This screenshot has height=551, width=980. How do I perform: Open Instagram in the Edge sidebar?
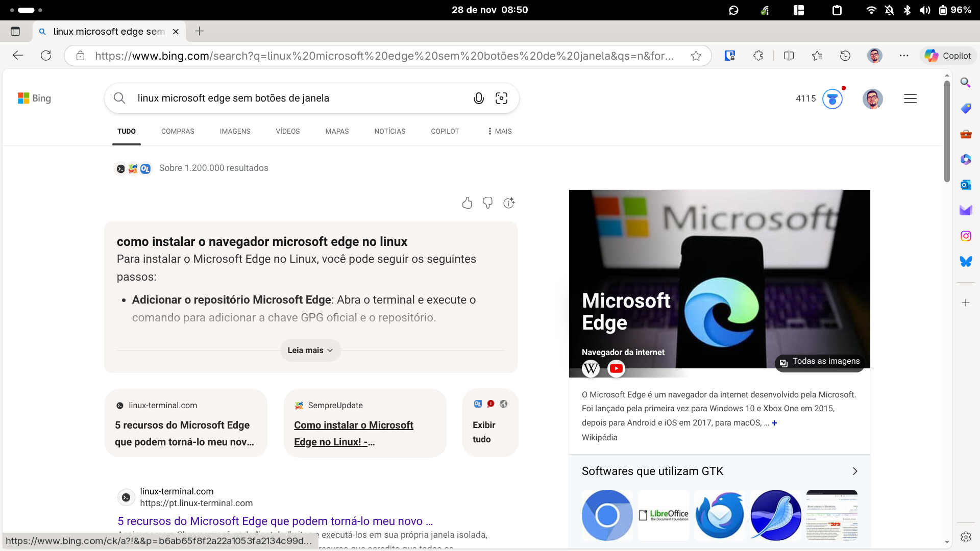pos(965,236)
